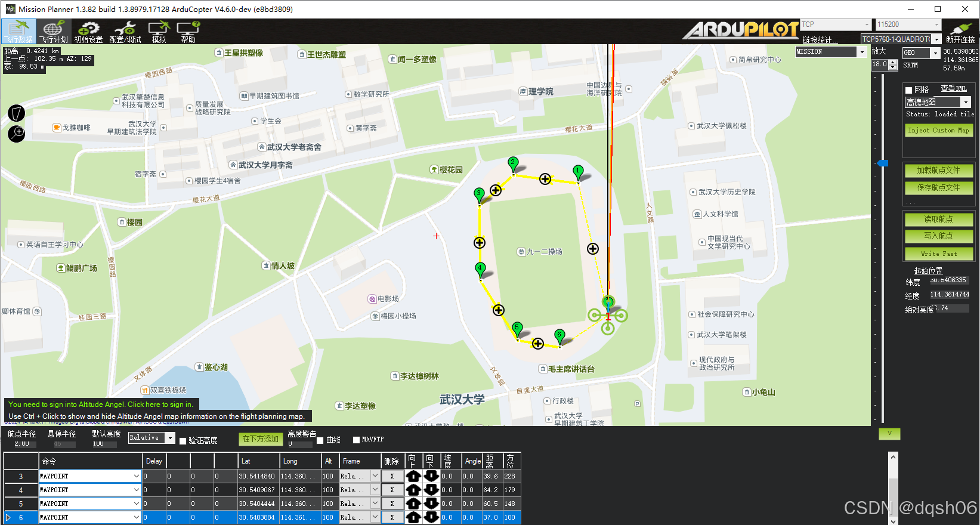Open the TCP5760-1-QUADROTOR vehicle dropdown
The width and height of the screenshot is (980, 525).
tap(901, 39)
